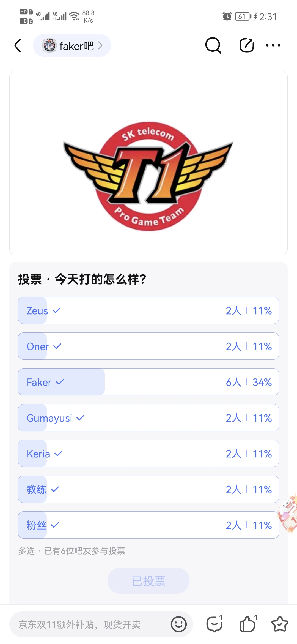The width and height of the screenshot is (297, 644).
Task: Open the three-dot more options menu
Action: 273,45
